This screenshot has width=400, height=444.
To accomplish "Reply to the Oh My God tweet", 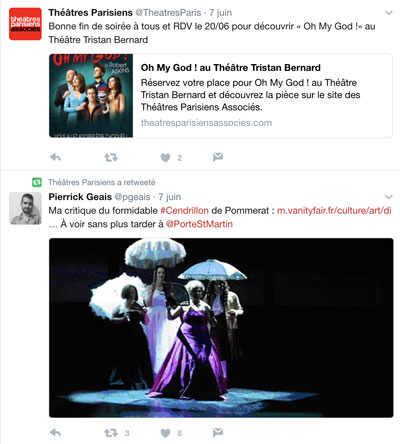I will click(55, 157).
